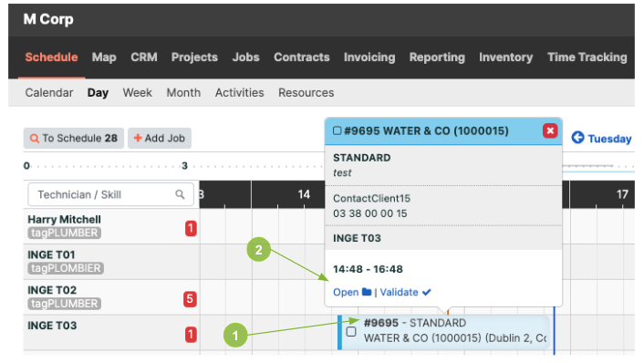The width and height of the screenshot is (644, 363).
Task: Click INGE T02's red badge showing 5
Action: point(190,298)
